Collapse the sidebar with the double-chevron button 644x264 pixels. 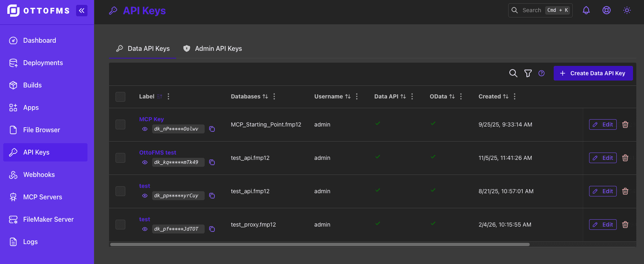pyautogui.click(x=82, y=11)
